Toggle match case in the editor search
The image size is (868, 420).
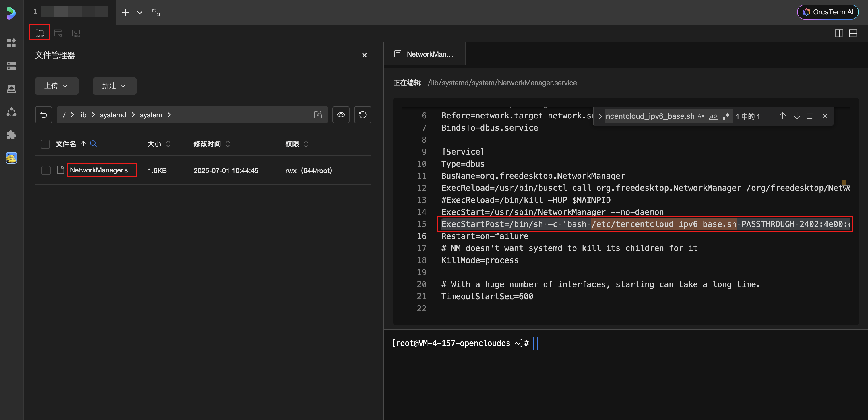(701, 116)
